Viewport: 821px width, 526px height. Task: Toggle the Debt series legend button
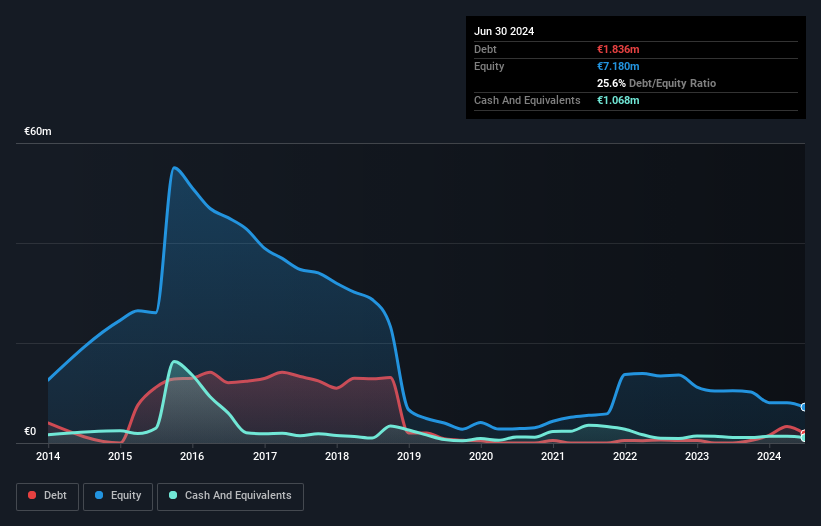coord(48,496)
